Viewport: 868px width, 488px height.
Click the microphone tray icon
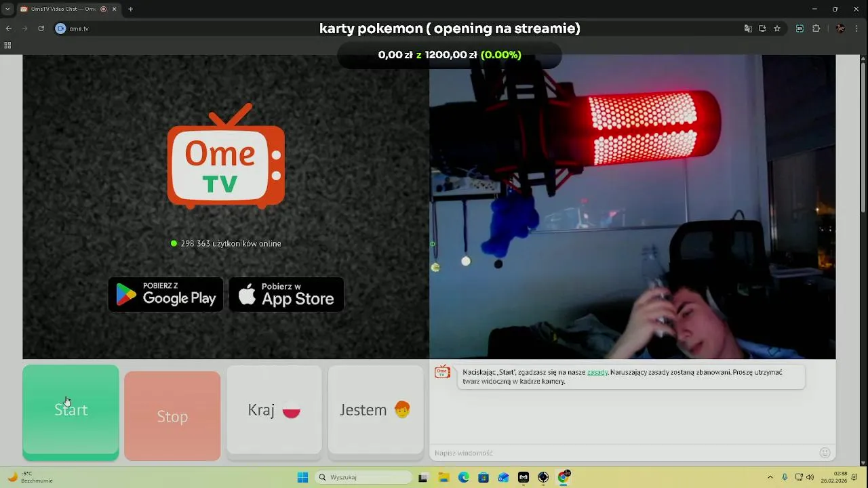coord(785,477)
